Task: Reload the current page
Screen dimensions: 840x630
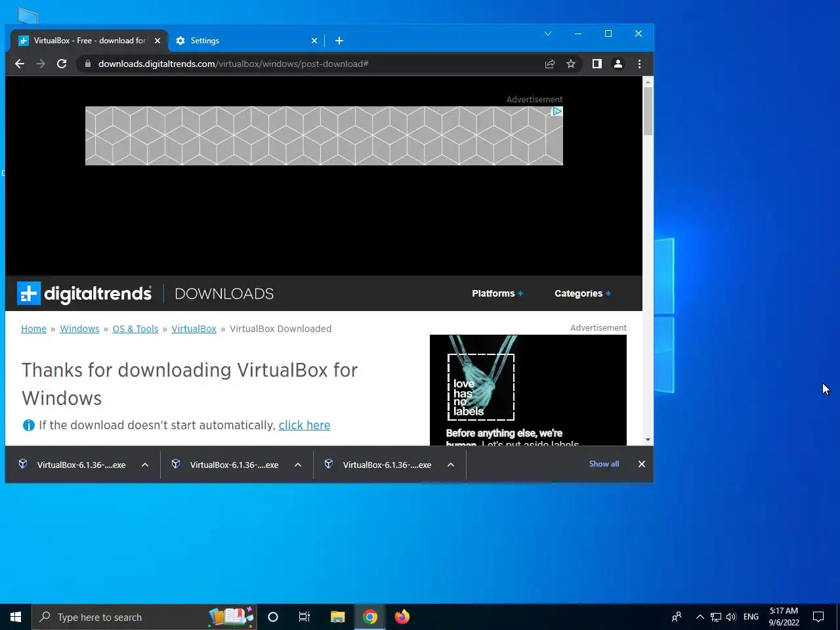Action: pos(62,64)
